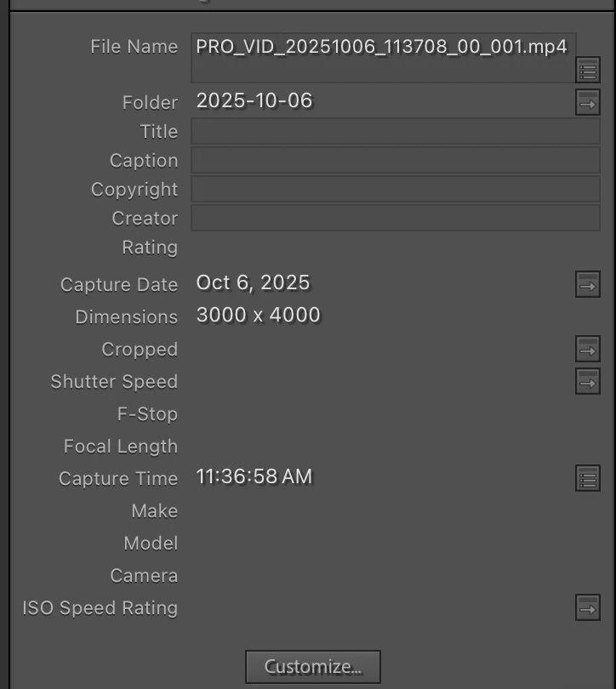Screen dimensions: 616x689
Task: Click the 3000 x 4000 dimensions value
Action: coord(259,315)
